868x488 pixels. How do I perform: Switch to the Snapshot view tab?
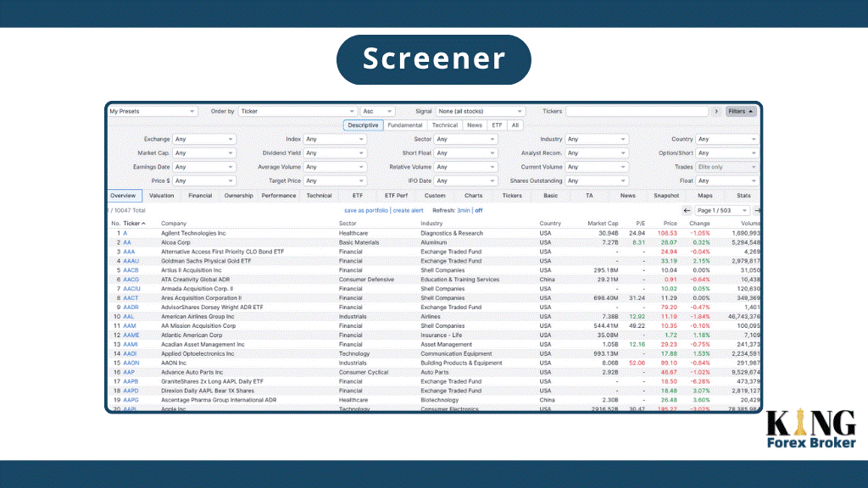click(666, 196)
